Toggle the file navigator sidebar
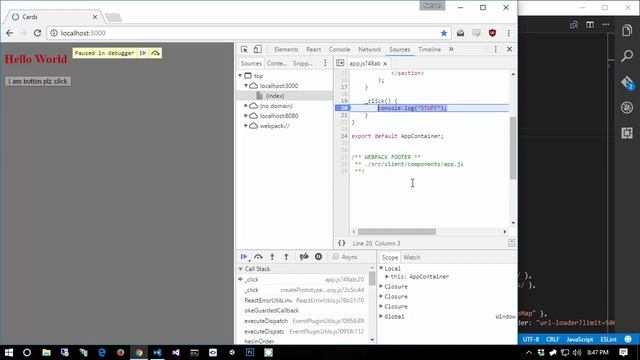This screenshot has height=360, width=640. pyautogui.click(x=340, y=63)
